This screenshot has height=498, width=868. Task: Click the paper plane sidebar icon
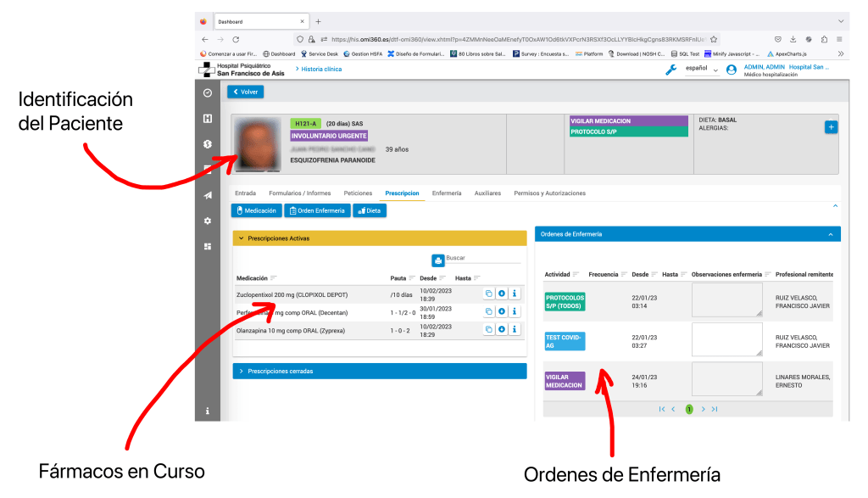[x=208, y=195]
